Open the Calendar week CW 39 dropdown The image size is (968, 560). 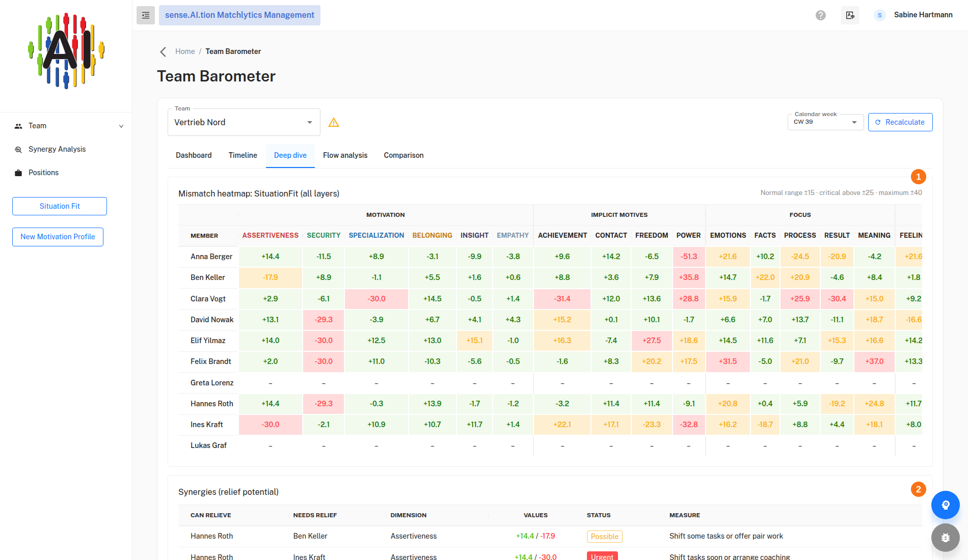[825, 122]
